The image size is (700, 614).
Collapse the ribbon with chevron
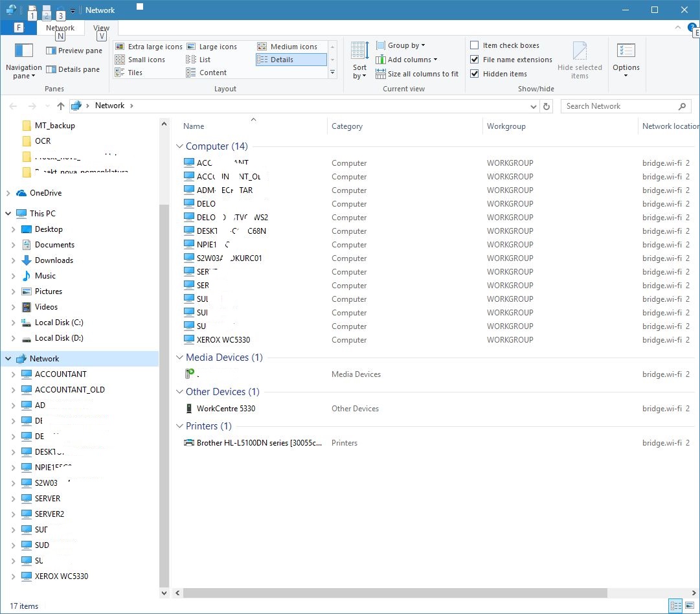tap(678, 28)
